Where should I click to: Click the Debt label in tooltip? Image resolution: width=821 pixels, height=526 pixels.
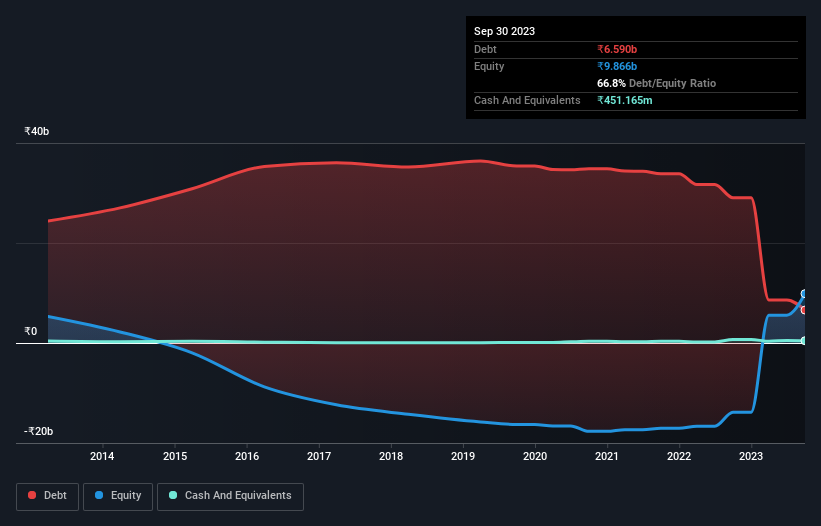click(x=485, y=49)
